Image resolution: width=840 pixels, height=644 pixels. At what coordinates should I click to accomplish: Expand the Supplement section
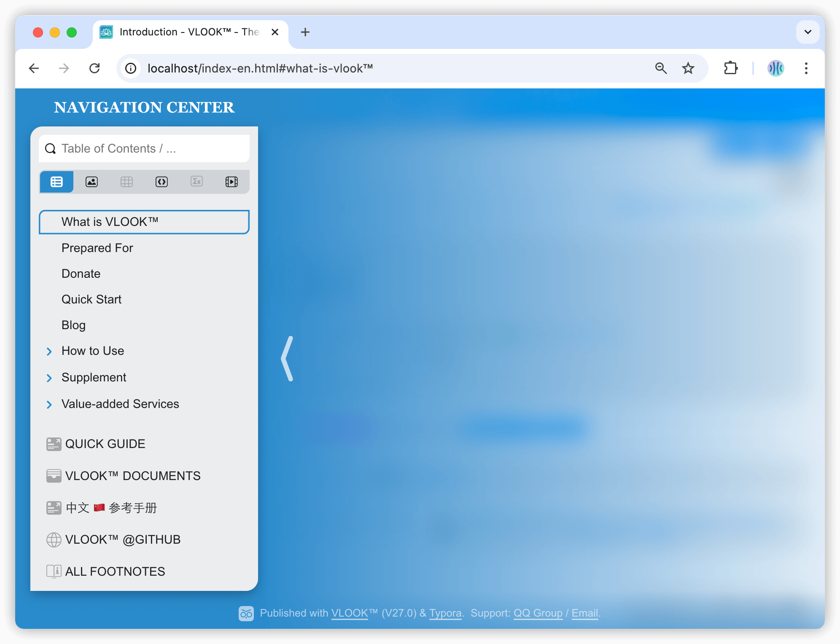50,378
